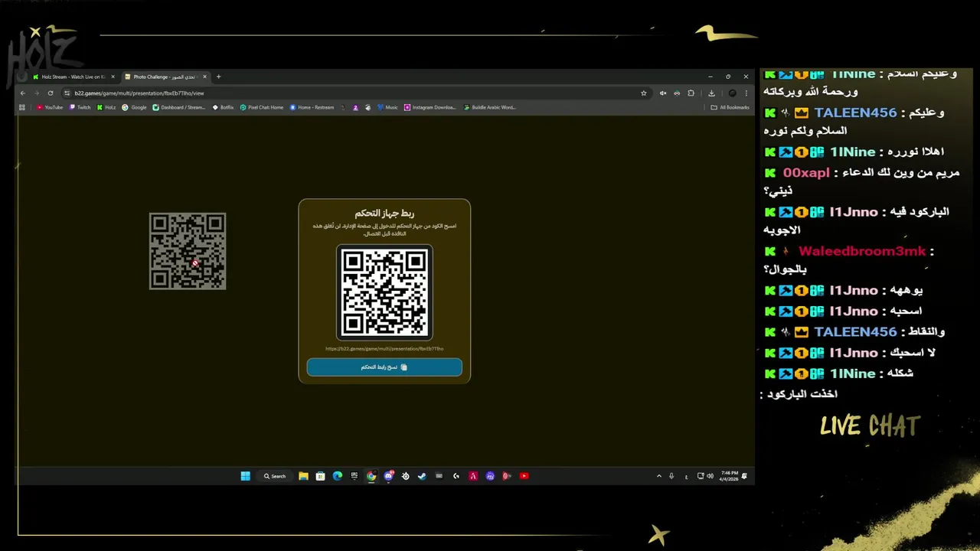Viewport: 980px width, 551px height.
Task: Click Waleedbroom3mk username in chat
Action: (862, 252)
